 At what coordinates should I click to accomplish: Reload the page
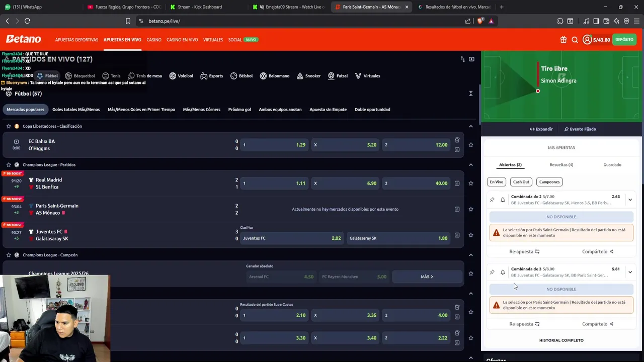click(x=27, y=21)
